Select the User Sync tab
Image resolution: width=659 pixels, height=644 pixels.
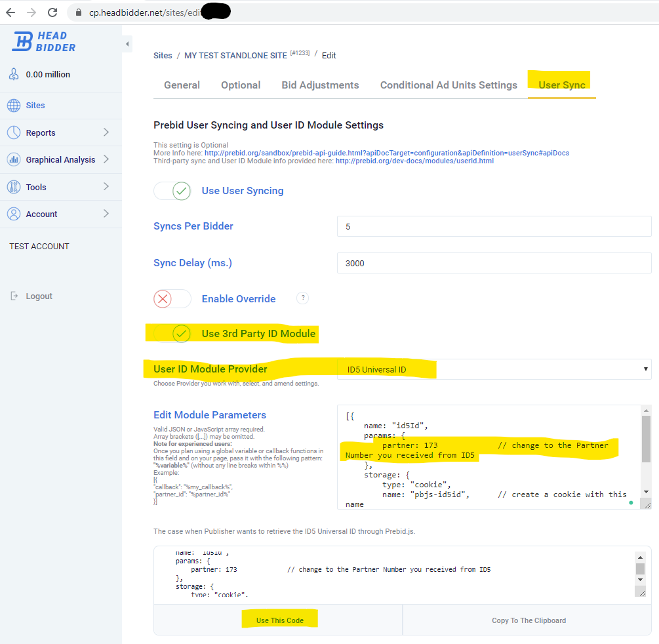(x=562, y=85)
